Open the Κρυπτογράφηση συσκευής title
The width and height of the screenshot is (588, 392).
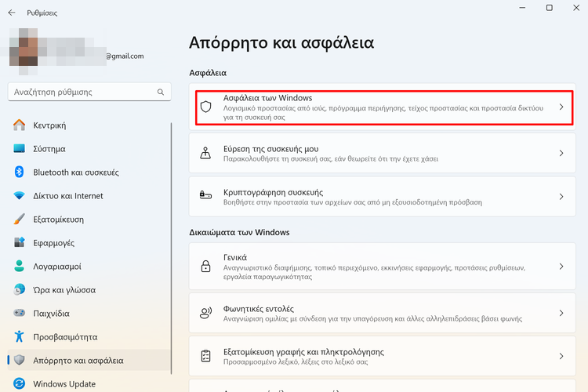click(273, 192)
